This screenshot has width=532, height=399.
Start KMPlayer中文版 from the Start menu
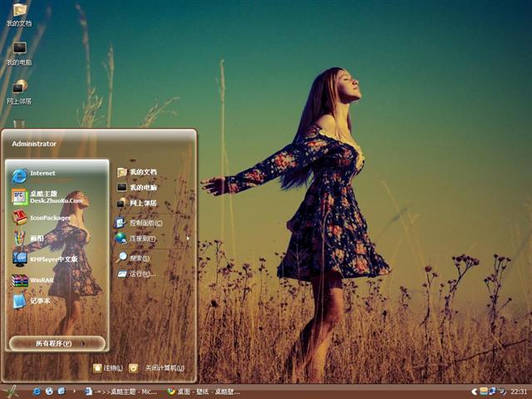click(x=53, y=259)
